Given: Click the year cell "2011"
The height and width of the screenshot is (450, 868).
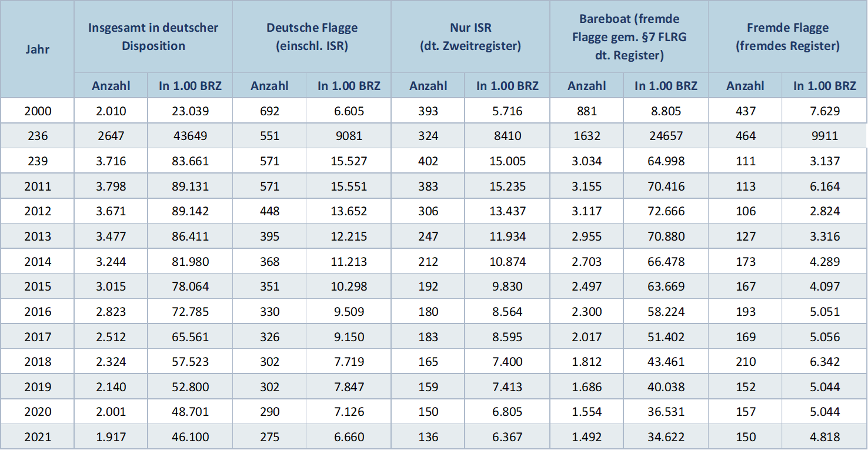Looking at the screenshot, I should coord(38,186).
